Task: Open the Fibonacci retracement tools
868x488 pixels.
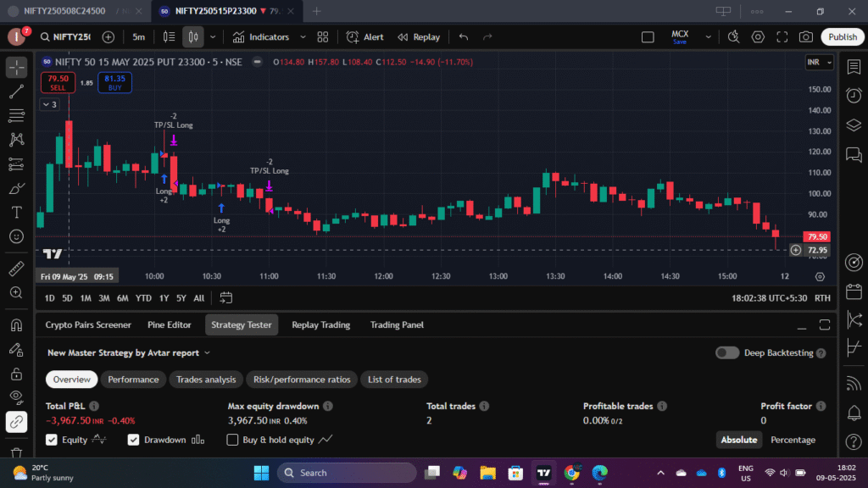Action: tap(17, 115)
